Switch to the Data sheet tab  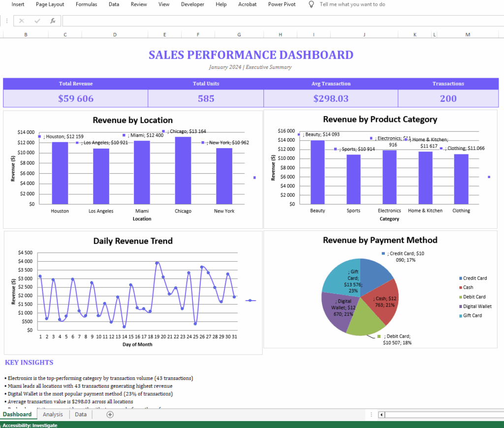pos(80,414)
